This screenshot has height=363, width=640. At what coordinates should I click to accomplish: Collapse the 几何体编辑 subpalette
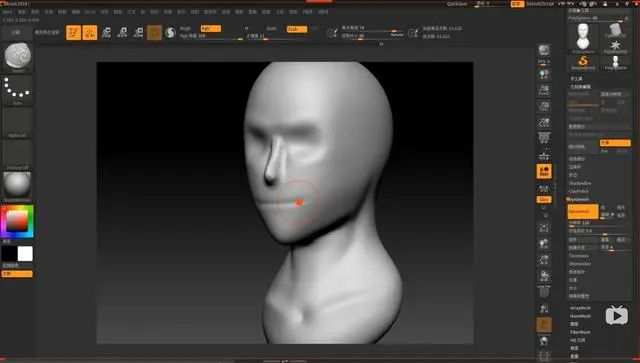[x=580, y=87]
